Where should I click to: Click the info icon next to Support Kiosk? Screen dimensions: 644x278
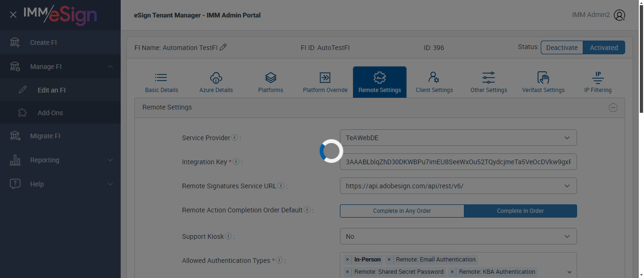(x=228, y=236)
